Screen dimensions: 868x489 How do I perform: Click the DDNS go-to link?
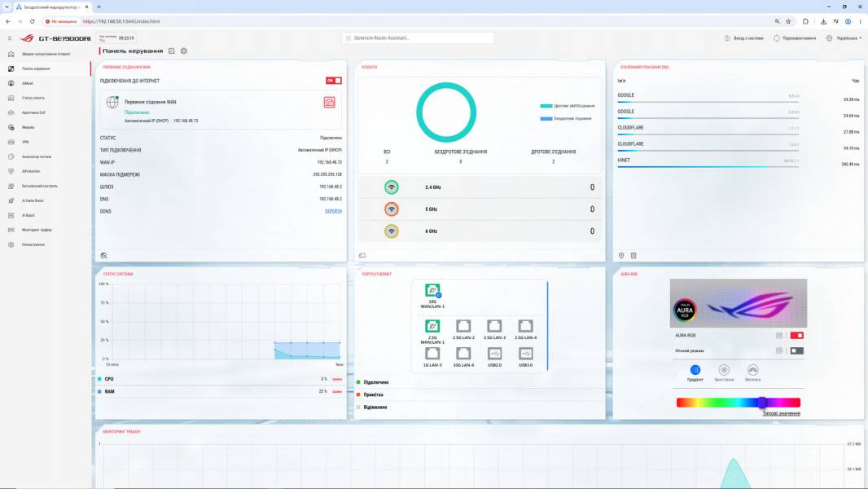[x=333, y=211]
